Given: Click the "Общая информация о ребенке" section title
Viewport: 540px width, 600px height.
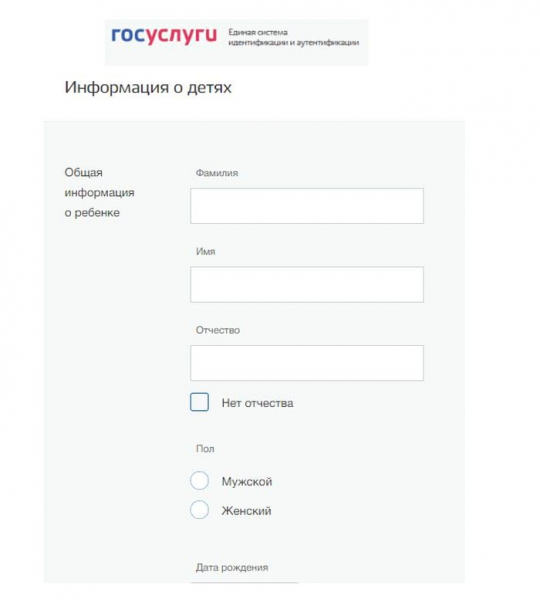Looking at the screenshot, I should [x=100, y=192].
